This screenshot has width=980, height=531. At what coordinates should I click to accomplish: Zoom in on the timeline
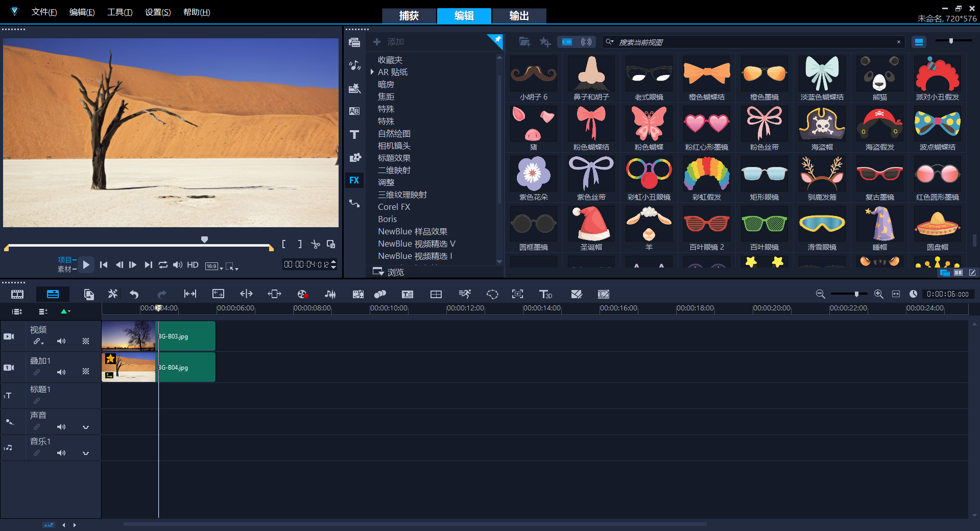pyautogui.click(x=878, y=294)
